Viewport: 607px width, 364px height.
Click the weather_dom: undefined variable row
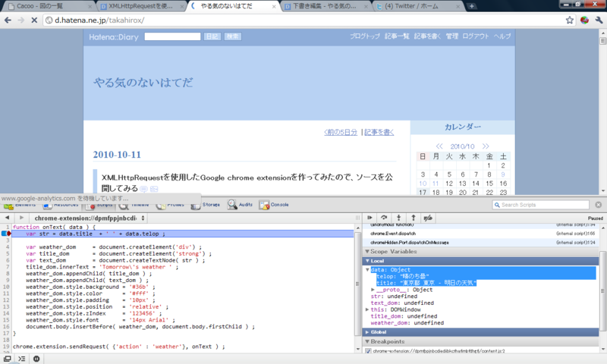[407, 323]
